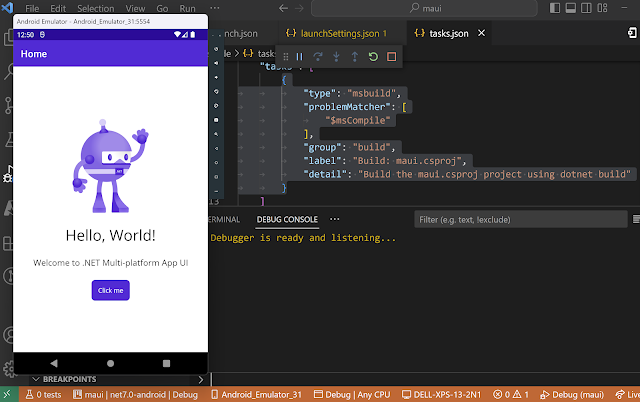Click "$msCompile" text in editor
Viewport: 640px width, 402px height.
tap(358, 120)
